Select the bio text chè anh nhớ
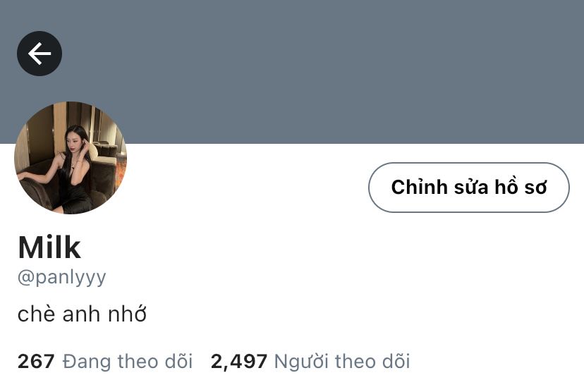The height and width of the screenshot is (392, 584). [x=82, y=314]
